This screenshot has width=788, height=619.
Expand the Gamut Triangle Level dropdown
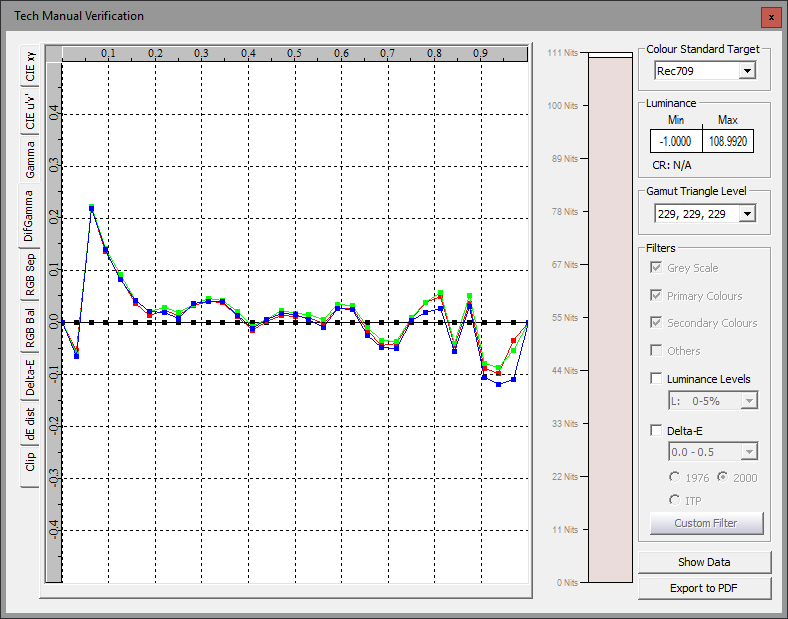(747, 214)
